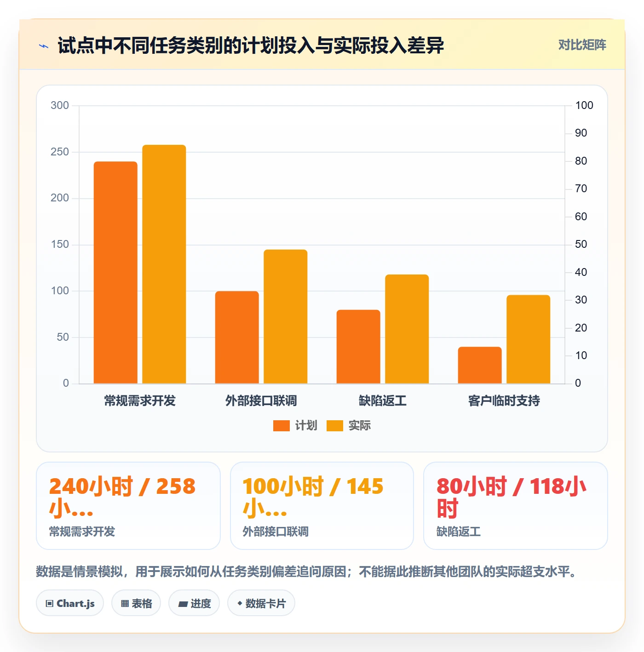Click the Chart.js tag chip
Viewport: 644px width, 652px height.
point(70,603)
